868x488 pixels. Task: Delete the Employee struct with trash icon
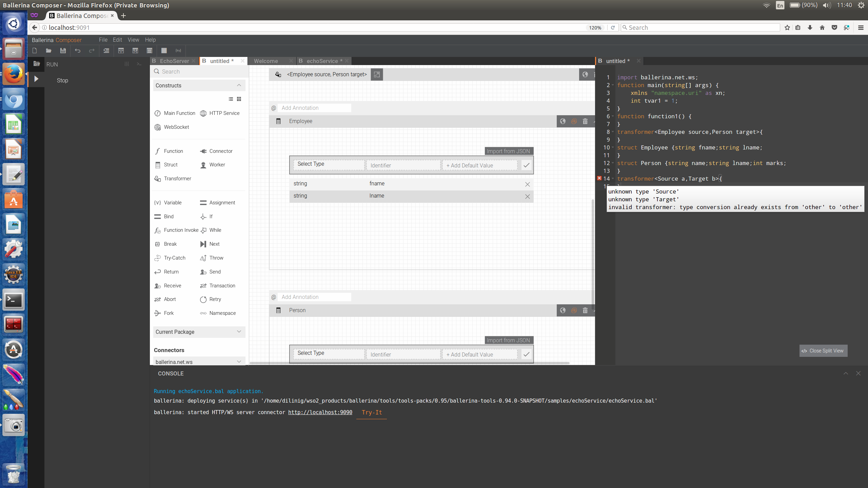tap(585, 121)
